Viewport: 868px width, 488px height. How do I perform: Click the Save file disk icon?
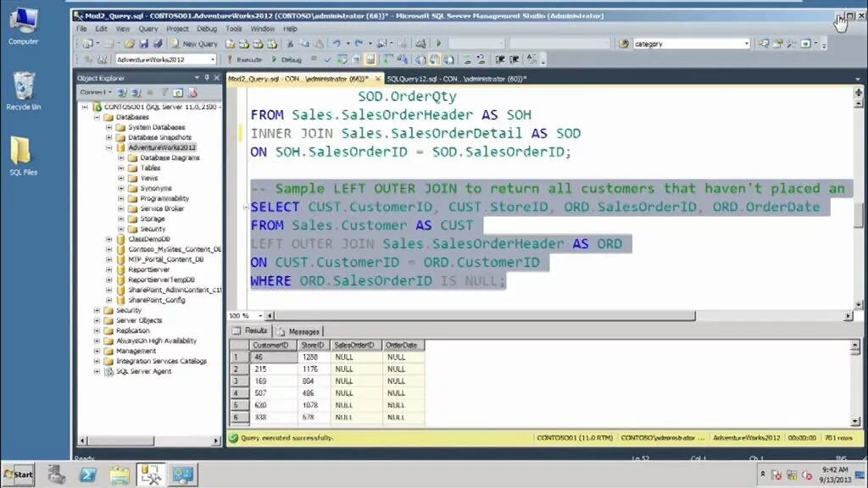[144, 44]
